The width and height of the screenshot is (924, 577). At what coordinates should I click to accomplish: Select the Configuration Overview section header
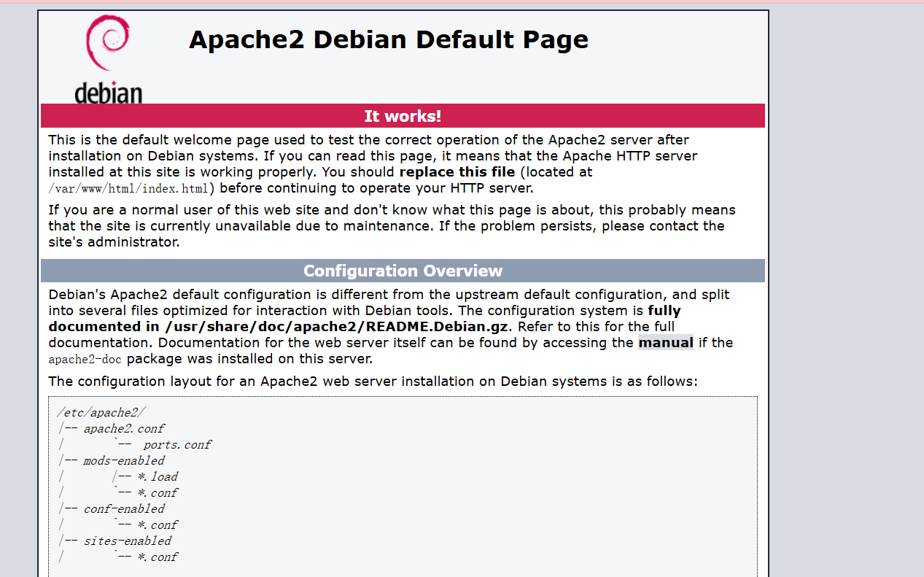pyautogui.click(x=403, y=271)
